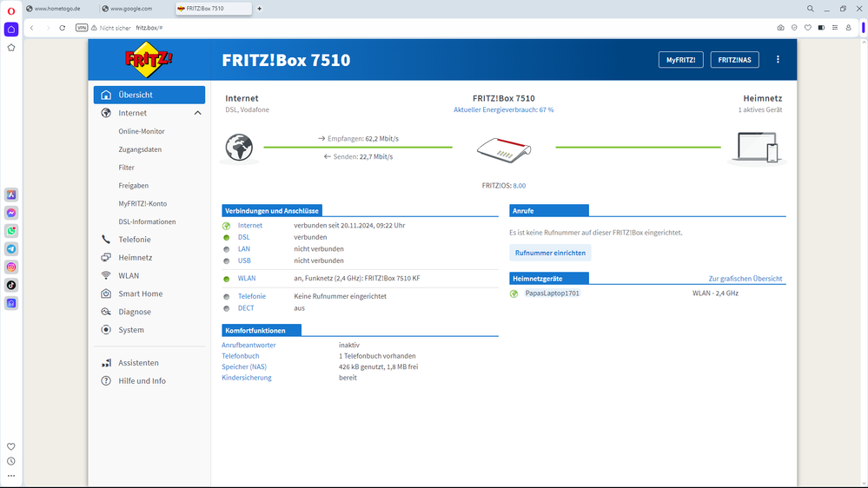Click the Telefonie phone icon in sidebar
The height and width of the screenshot is (488, 868).
(106, 240)
